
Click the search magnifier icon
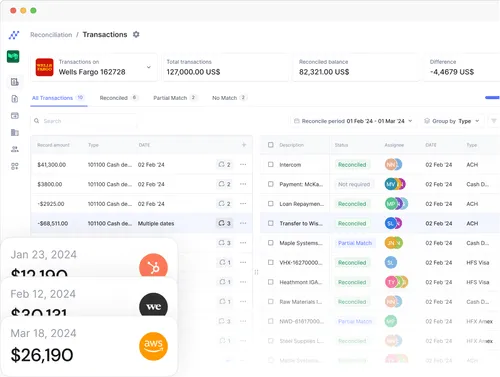click(x=37, y=121)
